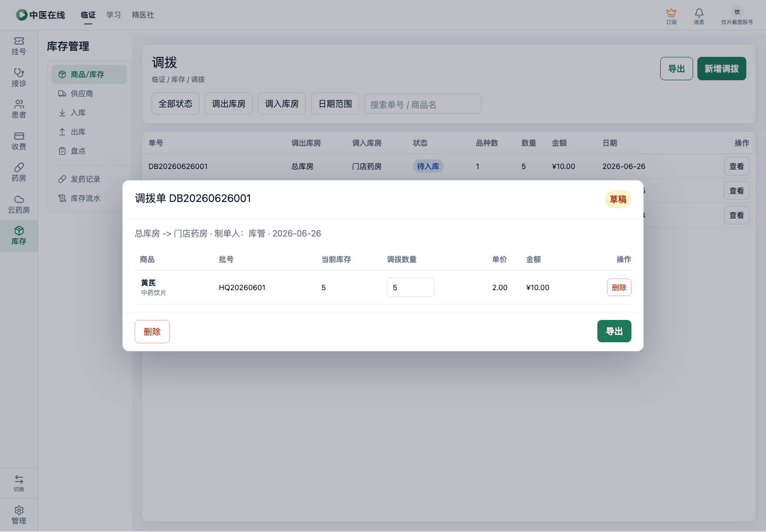
Task: Open the 日期范围 date range filter
Action: [x=335, y=104]
